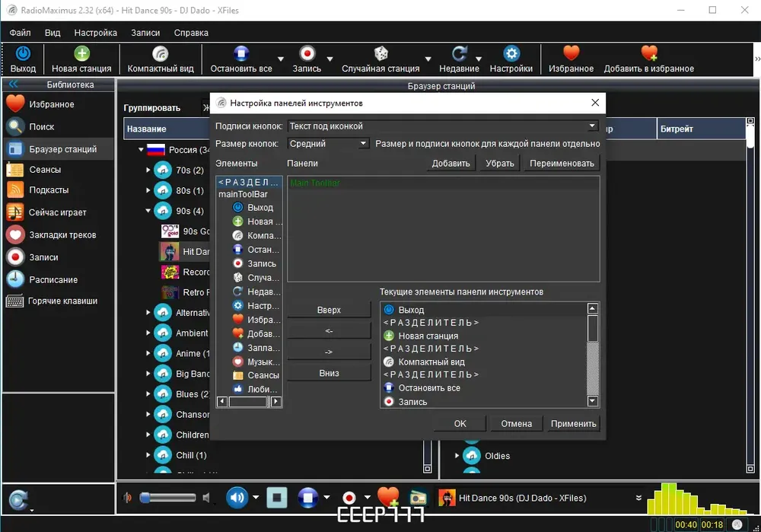
Task: Click the Убрать panel button
Action: point(500,163)
